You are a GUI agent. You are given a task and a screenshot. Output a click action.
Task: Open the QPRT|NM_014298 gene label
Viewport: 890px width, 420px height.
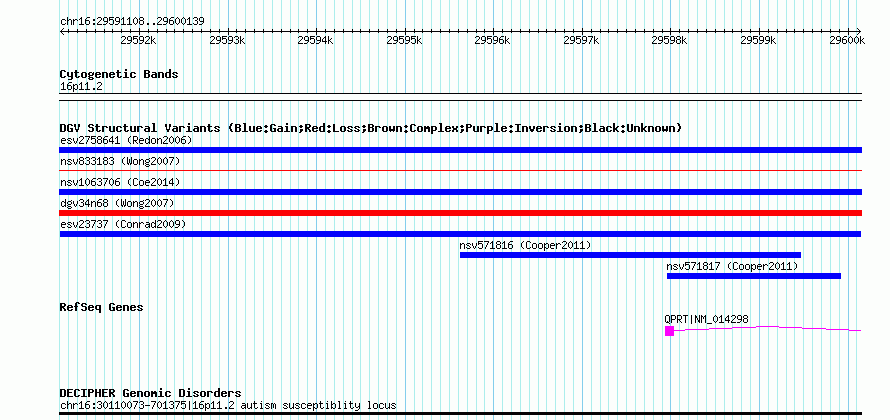coord(707,320)
